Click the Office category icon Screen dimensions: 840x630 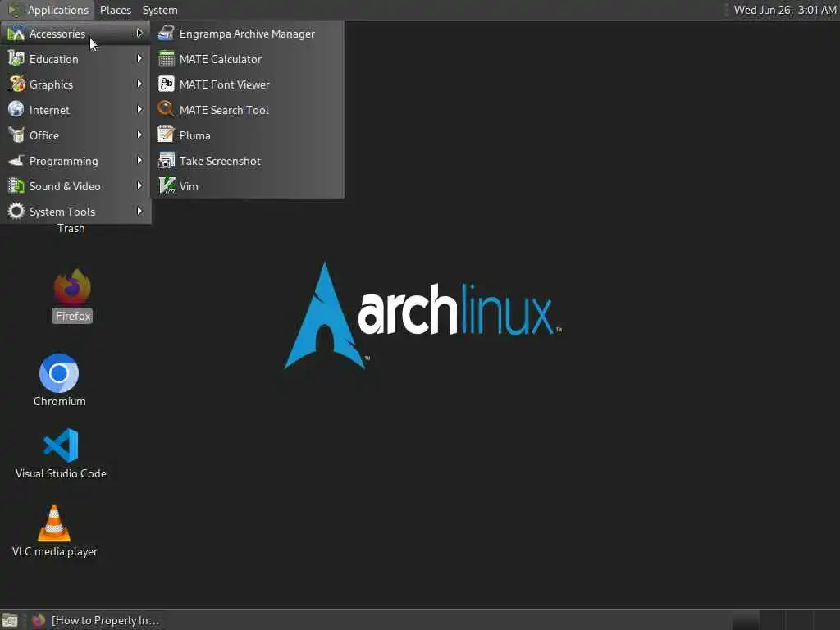(16, 135)
